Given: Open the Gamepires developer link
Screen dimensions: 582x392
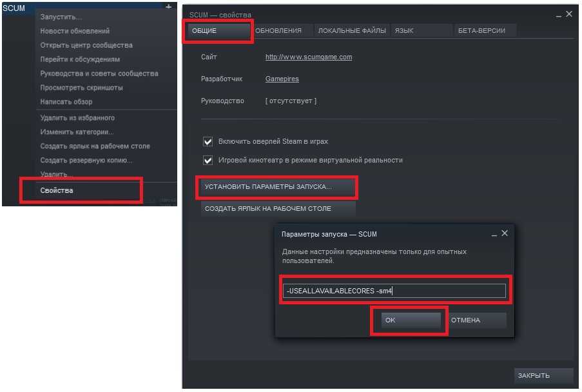Looking at the screenshot, I should (282, 79).
